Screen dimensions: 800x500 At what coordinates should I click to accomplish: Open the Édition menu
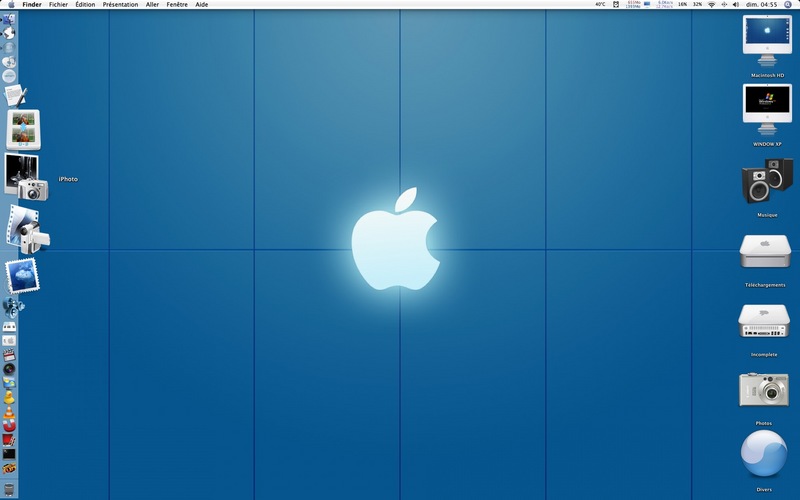pyautogui.click(x=85, y=4)
